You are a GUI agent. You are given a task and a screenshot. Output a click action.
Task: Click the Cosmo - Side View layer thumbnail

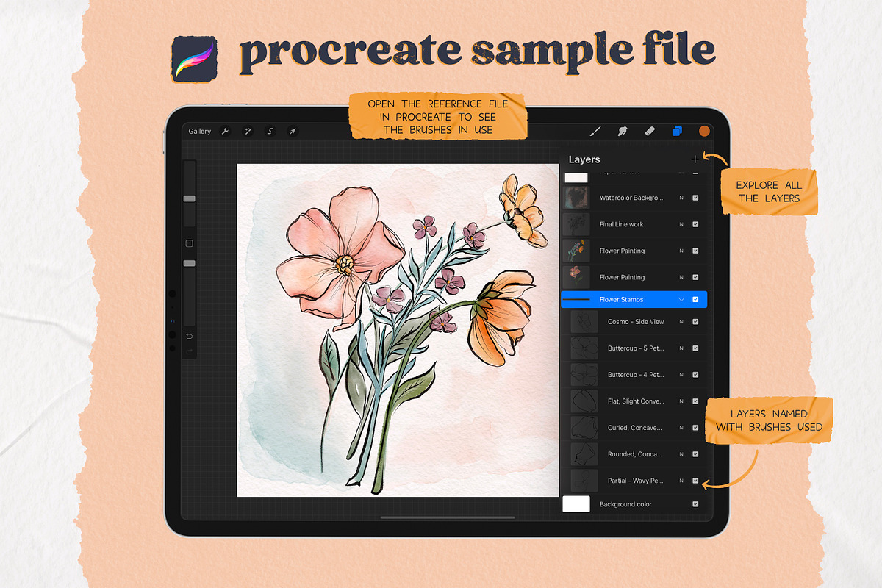584,322
